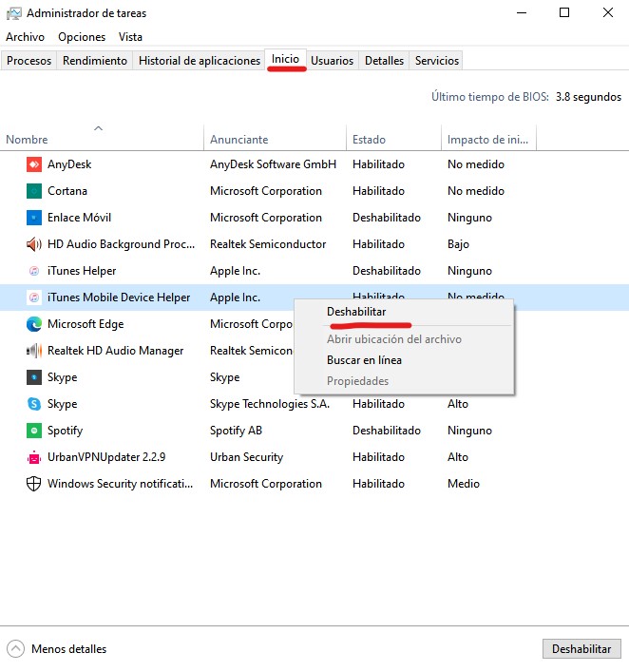The width and height of the screenshot is (629, 672).
Task: Click the iTunes Mobile Device Helper name
Action: pos(119,297)
